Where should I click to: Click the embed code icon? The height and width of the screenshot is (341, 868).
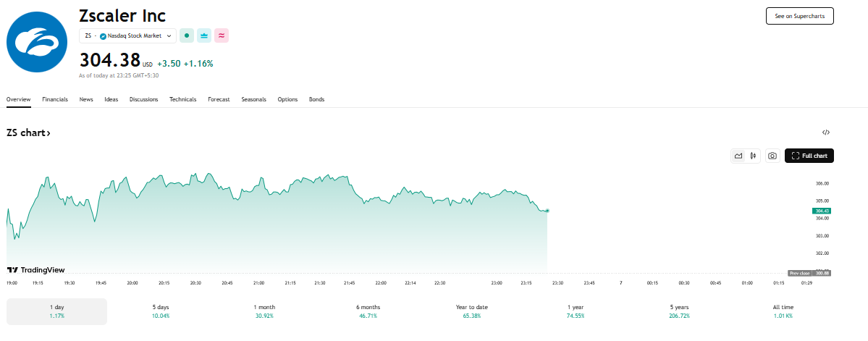pyautogui.click(x=826, y=132)
